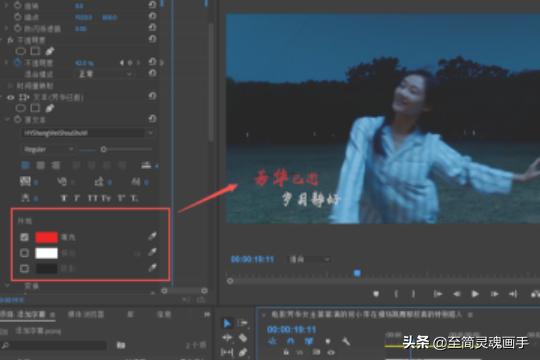The image size is (540, 360).
Task: Collapse the Transform section below Appearance
Action: click(x=7, y=286)
